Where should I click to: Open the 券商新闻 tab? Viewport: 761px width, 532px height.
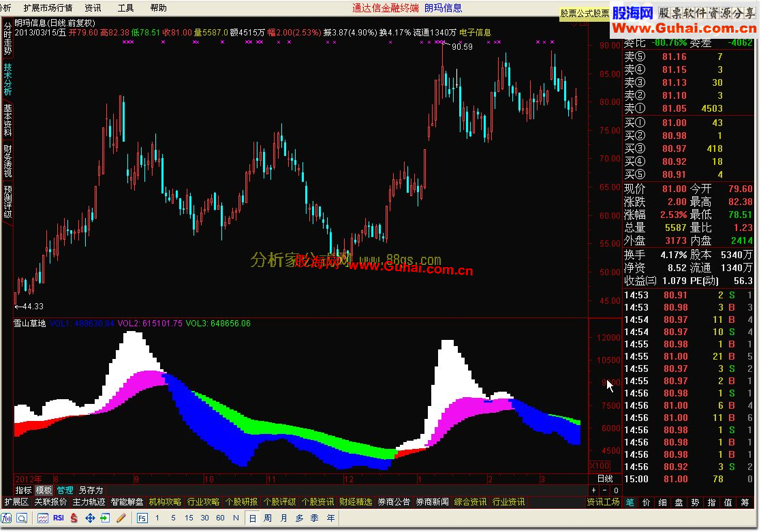[x=433, y=502]
